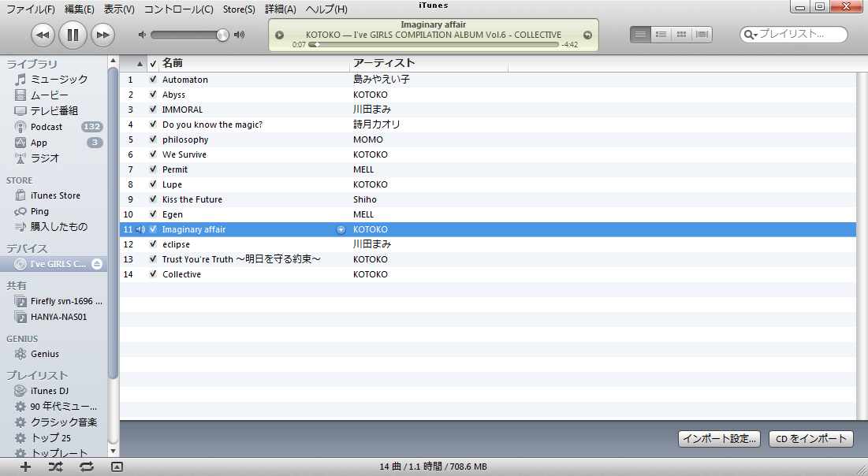Sort by track number column arrow
This screenshot has height=476, width=868.
[x=140, y=64]
